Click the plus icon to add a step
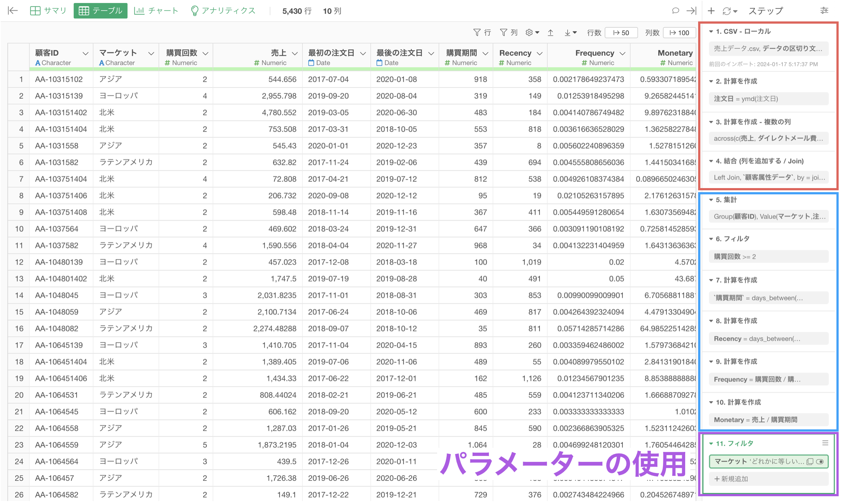849x504 pixels. click(x=711, y=11)
